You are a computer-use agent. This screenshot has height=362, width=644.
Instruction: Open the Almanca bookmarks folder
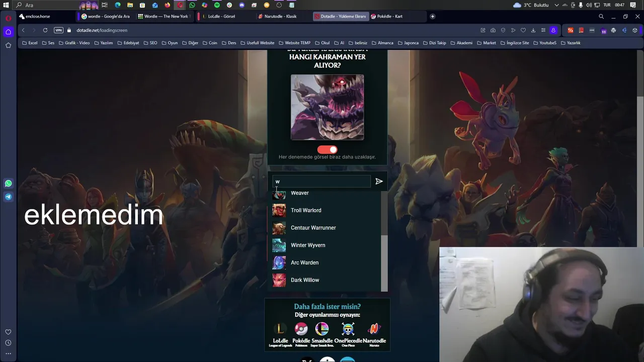point(382,43)
